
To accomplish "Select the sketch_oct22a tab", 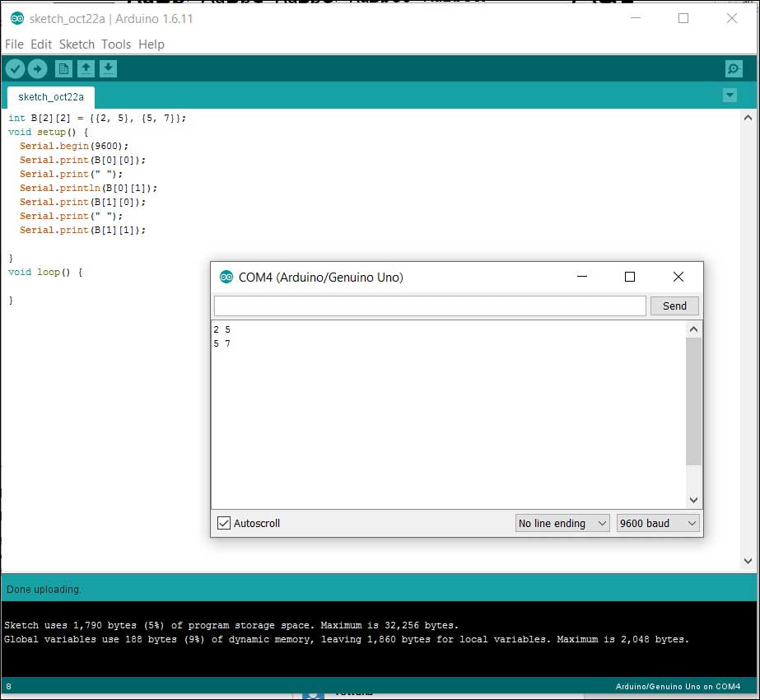I will (51, 96).
